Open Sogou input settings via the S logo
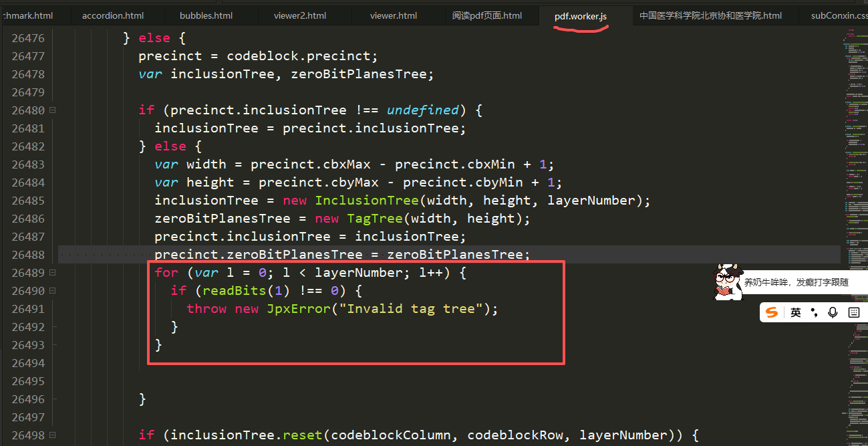The height and width of the screenshot is (446, 868). (x=772, y=312)
